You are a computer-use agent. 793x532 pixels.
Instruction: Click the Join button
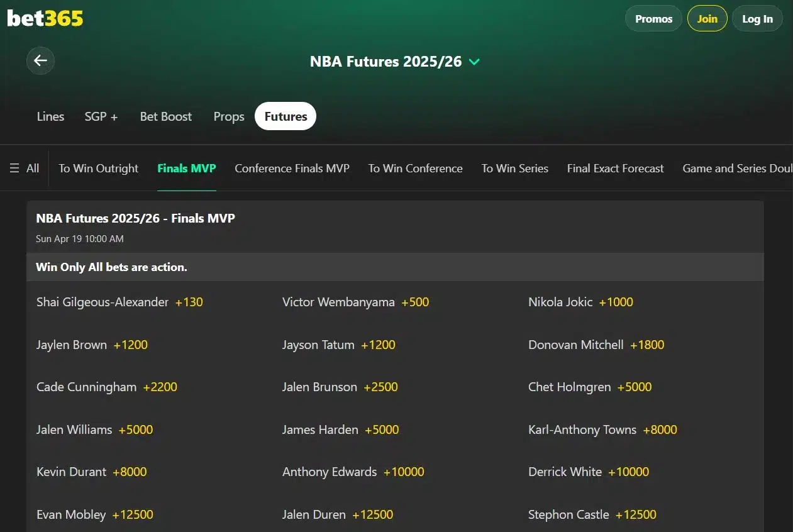[x=707, y=18]
